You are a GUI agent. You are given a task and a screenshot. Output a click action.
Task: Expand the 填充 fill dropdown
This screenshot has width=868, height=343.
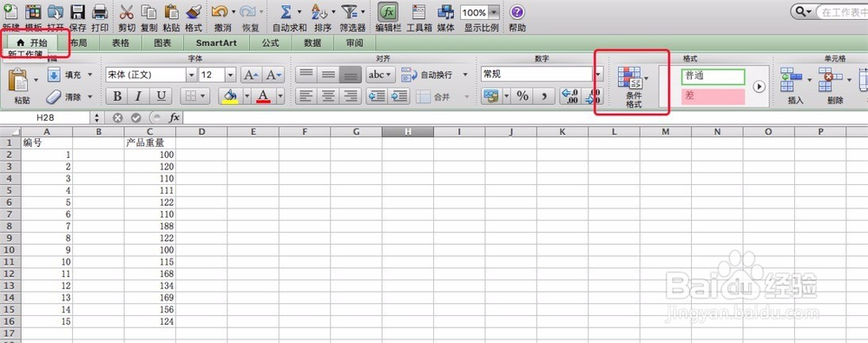91,75
